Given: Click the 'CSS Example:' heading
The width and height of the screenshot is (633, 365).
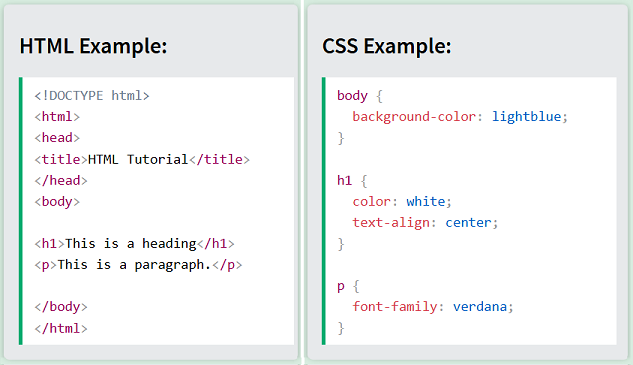Looking at the screenshot, I should coord(386,46).
